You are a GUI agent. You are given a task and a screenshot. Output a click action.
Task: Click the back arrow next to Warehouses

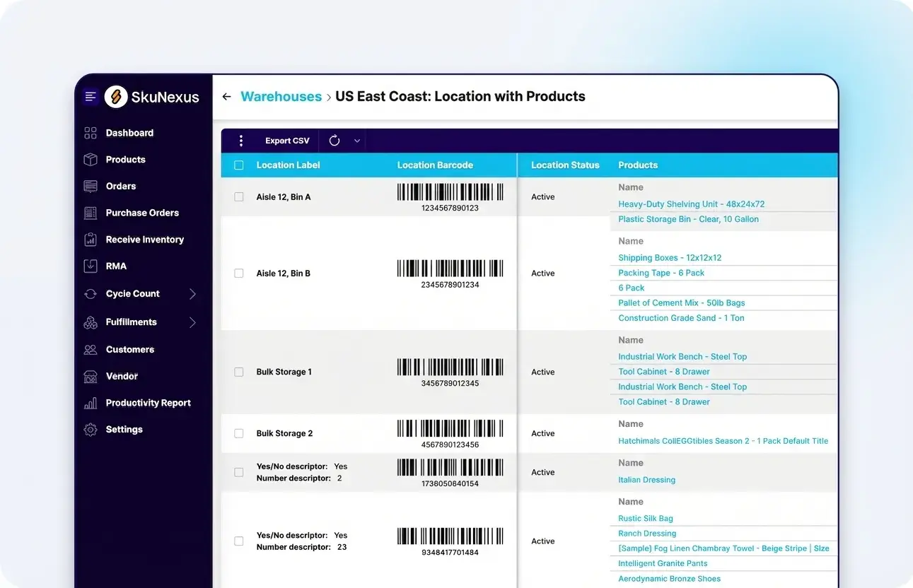226,97
